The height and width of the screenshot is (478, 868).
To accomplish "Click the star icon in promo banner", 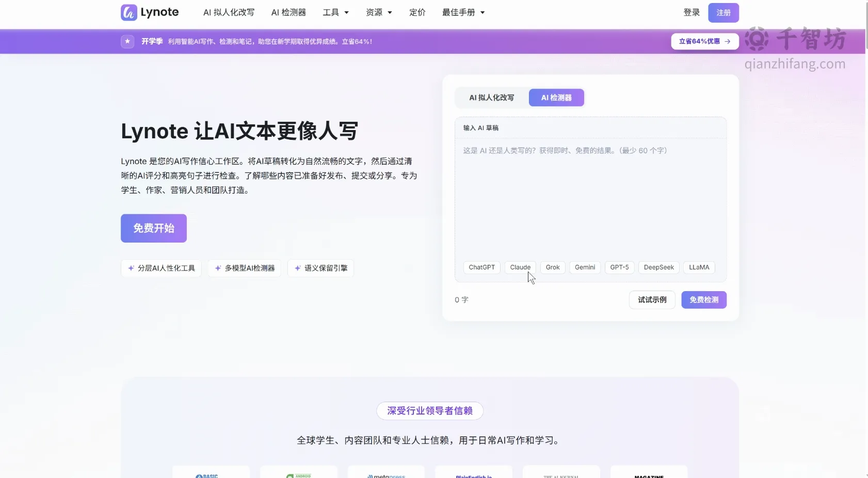I will tap(127, 41).
